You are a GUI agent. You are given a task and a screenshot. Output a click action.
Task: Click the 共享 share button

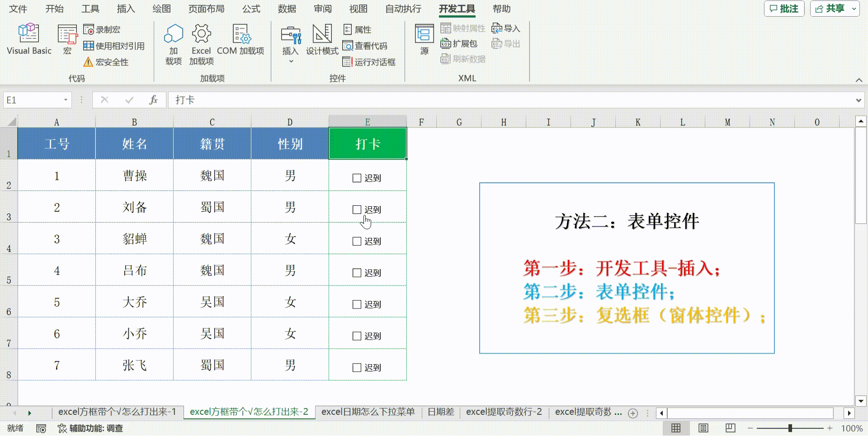coord(830,9)
